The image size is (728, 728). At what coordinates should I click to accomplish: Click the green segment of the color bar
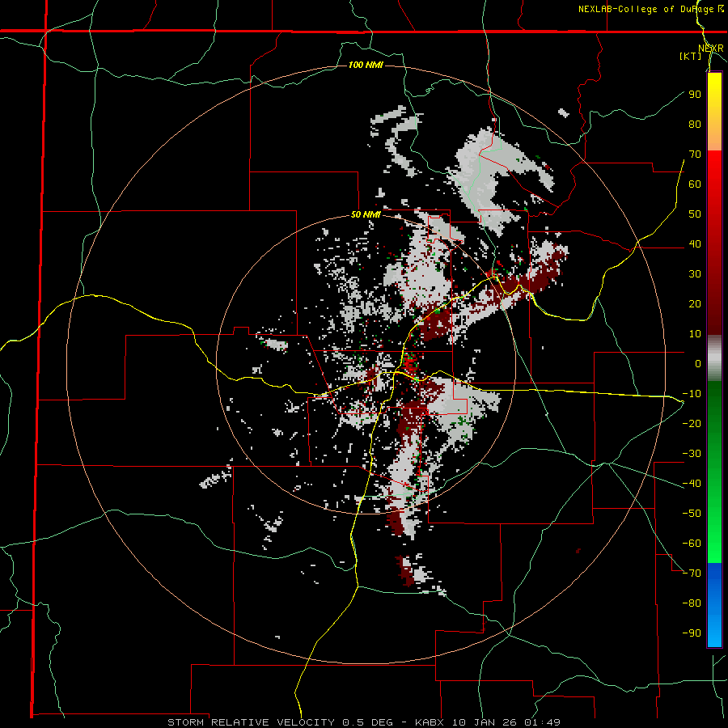click(714, 472)
